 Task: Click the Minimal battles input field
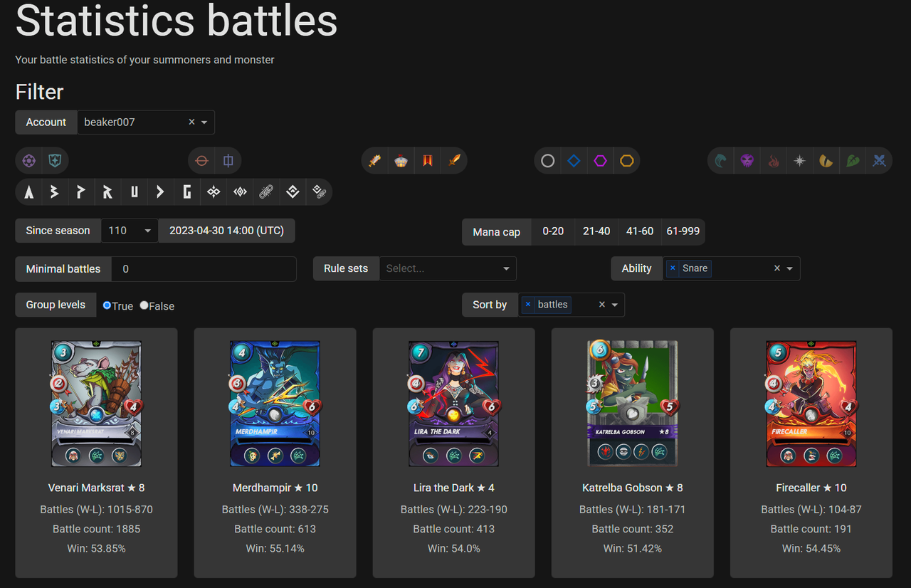[x=204, y=269]
